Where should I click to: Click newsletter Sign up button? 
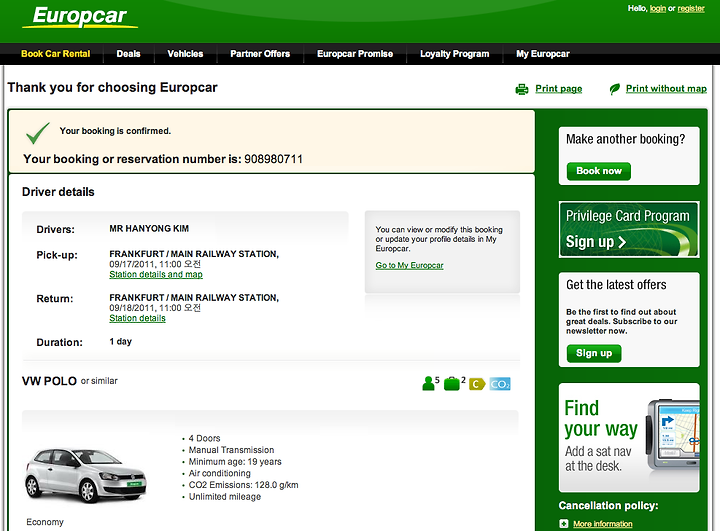point(594,353)
